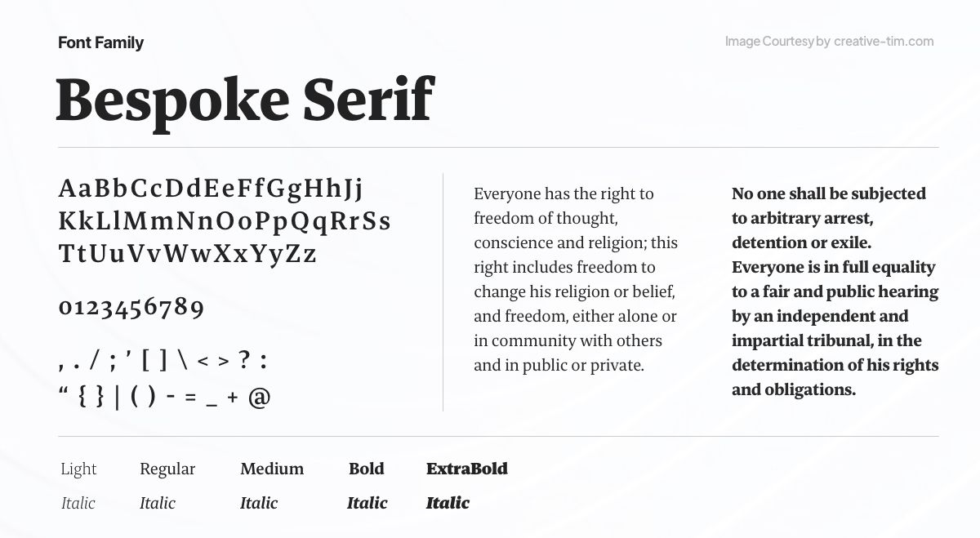Viewport: 980px width, 538px height.
Task: Select the Bold weight label
Action: (x=366, y=469)
